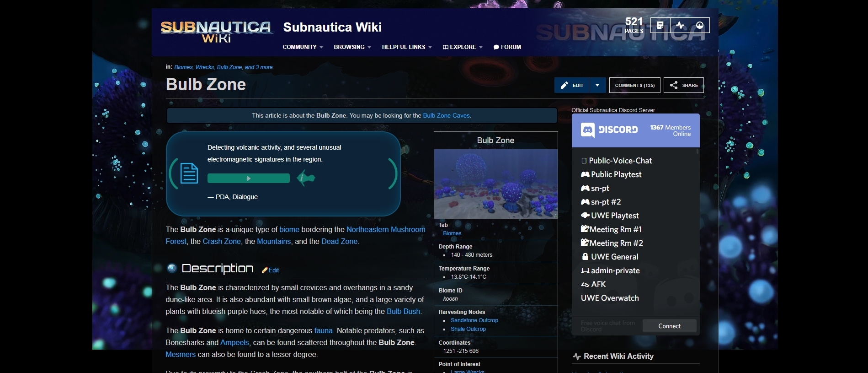Screen dimensions: 868x373
Task: Edit the Description section
Action: click(x=270, y=270)
